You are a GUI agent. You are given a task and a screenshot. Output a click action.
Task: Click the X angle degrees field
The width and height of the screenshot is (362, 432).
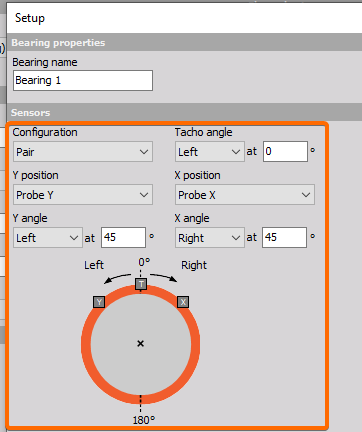point(284,238)
